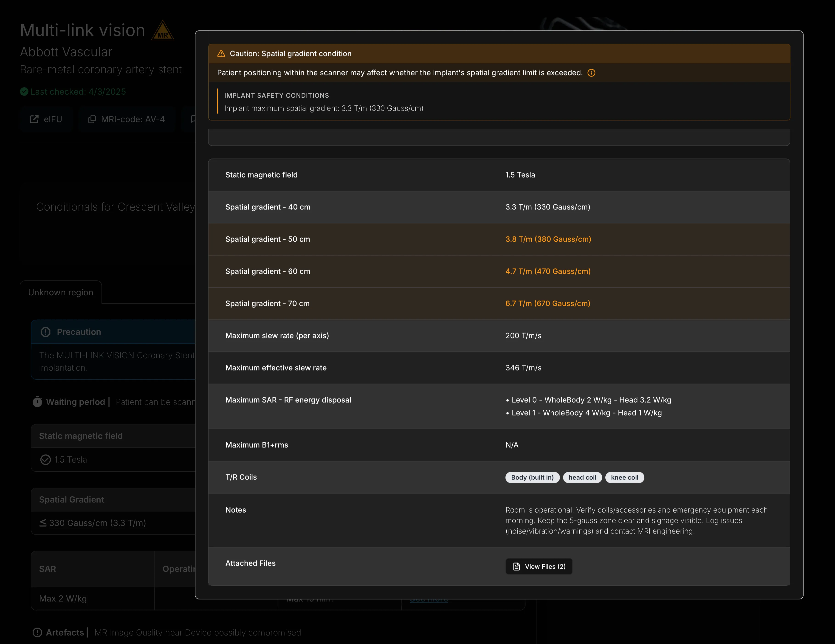The height and width of the screenshot is (644, 835).
Task: Click the Caution: Spatial gradient condition heading
Action: (x=291, y=54)
